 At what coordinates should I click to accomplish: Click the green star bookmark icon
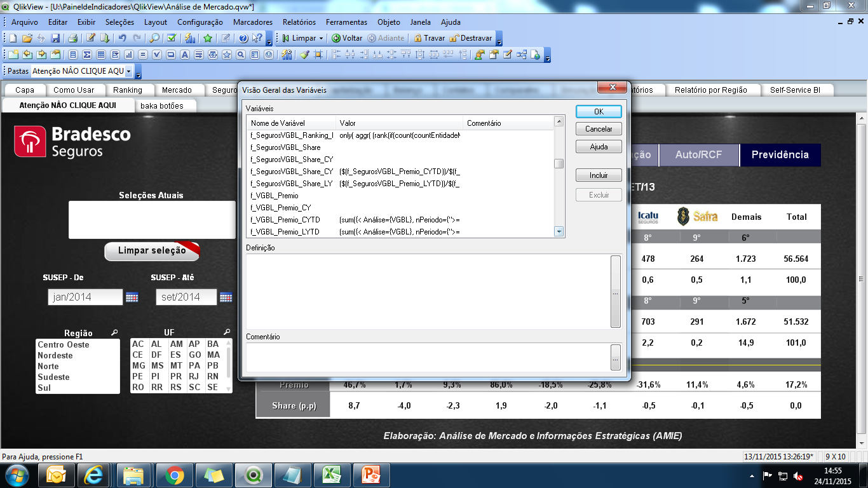[x=208, y=38]
